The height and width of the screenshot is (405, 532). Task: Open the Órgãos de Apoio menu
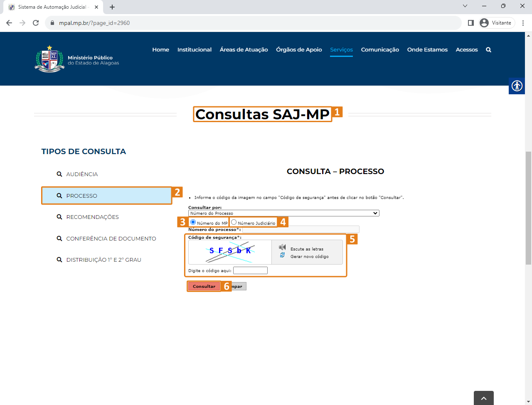[299, 50]
